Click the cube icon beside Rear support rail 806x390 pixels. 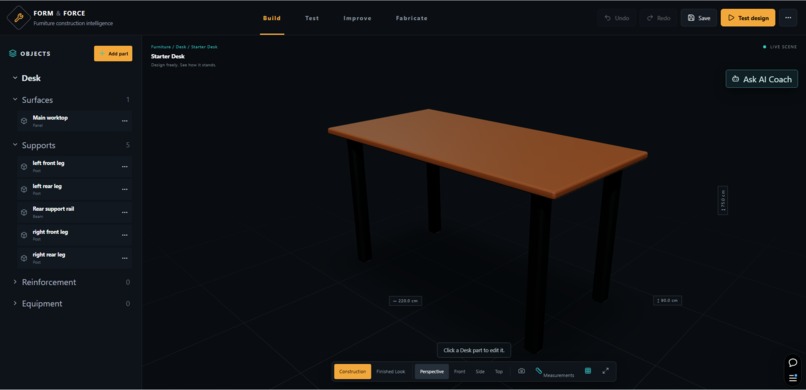coord(24,212)
